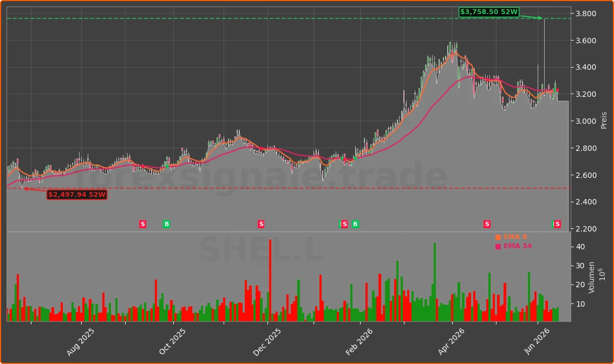614x364 pixels.
Task: Click the Jun 2026 date label
Action: [x=537, y=341]
